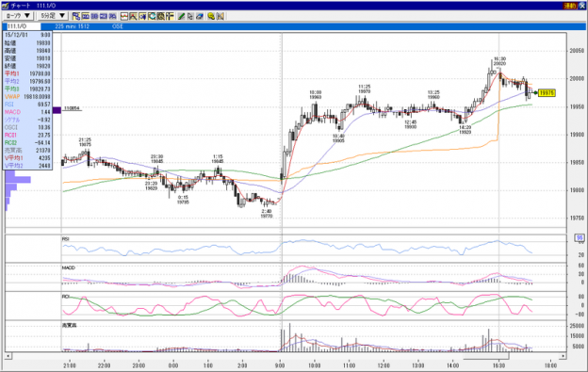The image size is (588, 372).
Task: Click the 活動 button in title bar
Action: (570, 6)
